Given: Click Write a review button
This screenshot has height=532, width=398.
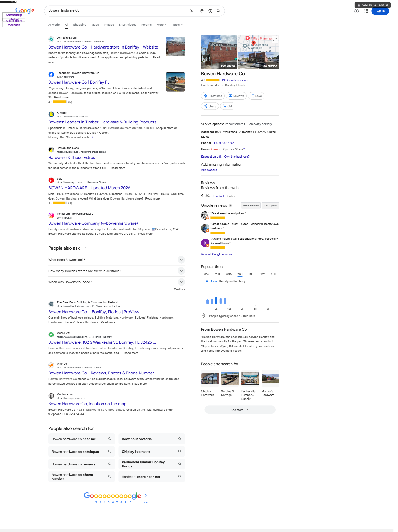Looking at the screenshot, I should (251, 206).
